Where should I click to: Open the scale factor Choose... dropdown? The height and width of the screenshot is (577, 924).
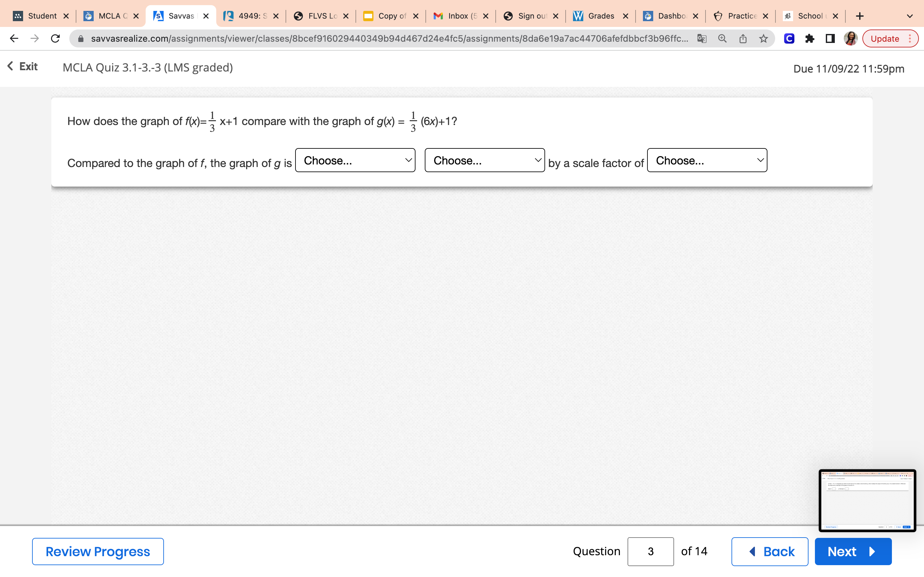(x=707, y=160)
